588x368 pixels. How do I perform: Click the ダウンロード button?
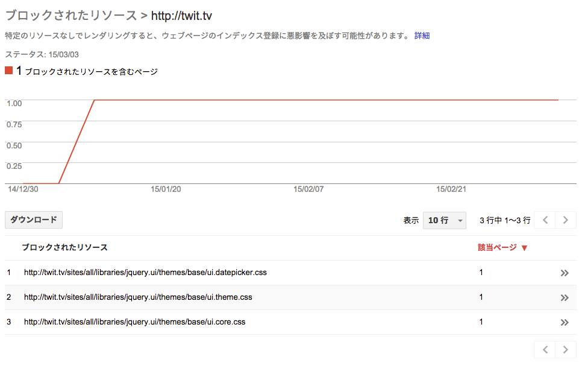34,220
